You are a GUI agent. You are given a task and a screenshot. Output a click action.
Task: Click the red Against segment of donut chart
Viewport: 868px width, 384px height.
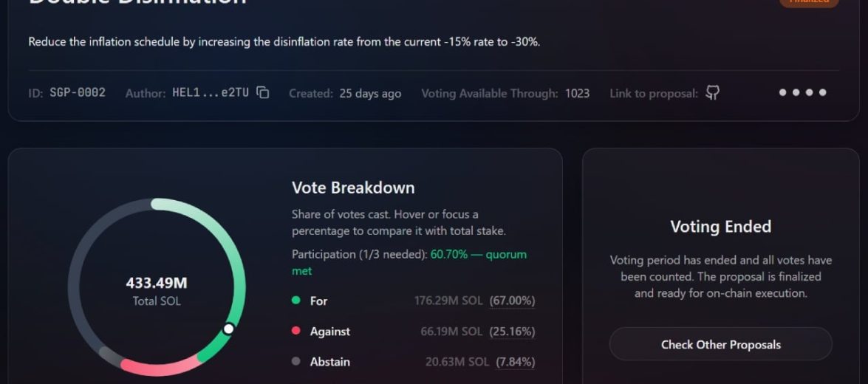160,368
